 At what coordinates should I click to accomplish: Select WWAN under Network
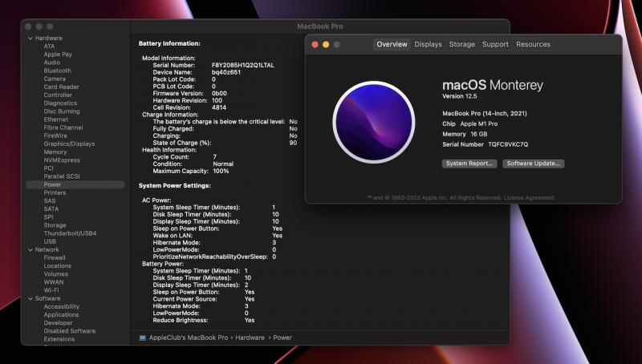pos(54,282)
